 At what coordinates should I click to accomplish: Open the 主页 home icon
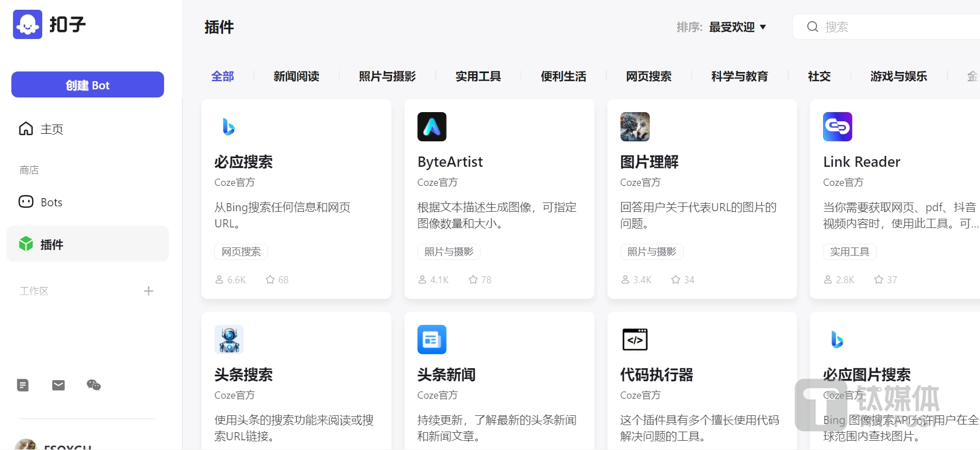click(x=26, y=129)
